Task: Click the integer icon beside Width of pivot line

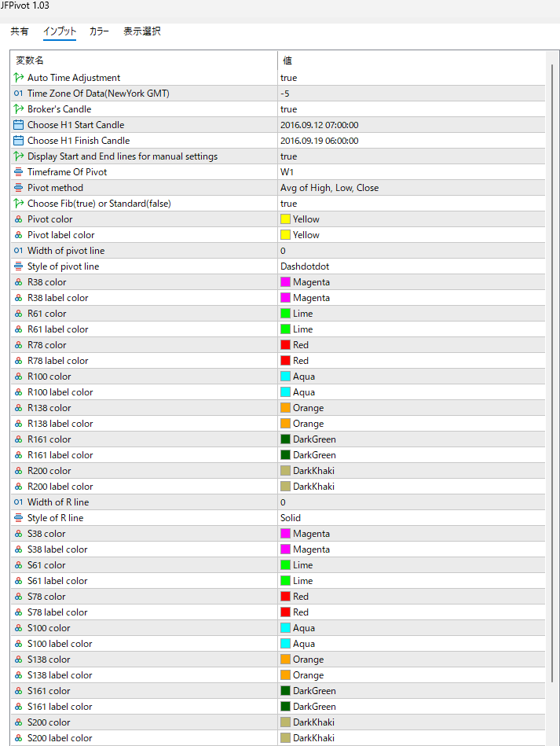Action: pyautogui.click(x=19, y=250)
